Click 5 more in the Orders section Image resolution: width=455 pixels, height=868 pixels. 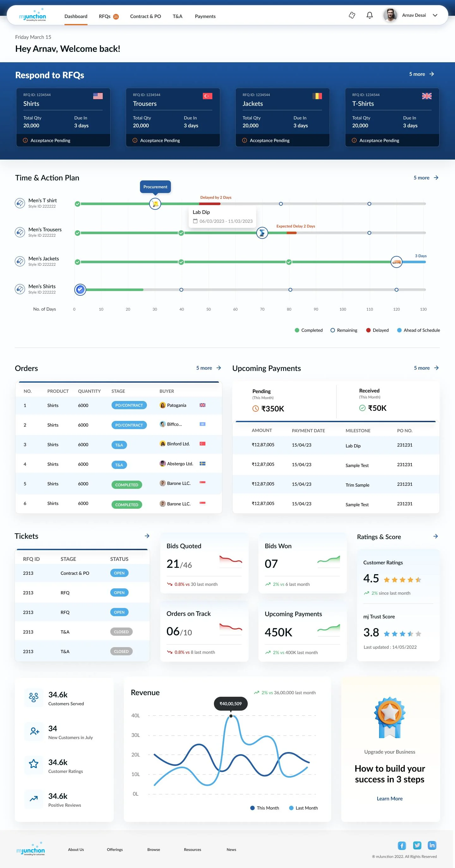coord(209,368)
